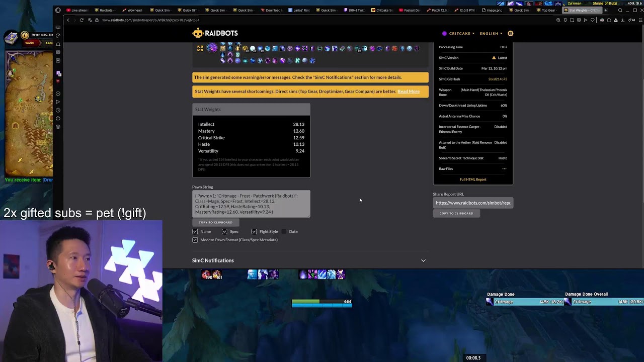Click the large round Frost spec icon
The height and width of the screenshot is (362, 644).
pos(212,48)
